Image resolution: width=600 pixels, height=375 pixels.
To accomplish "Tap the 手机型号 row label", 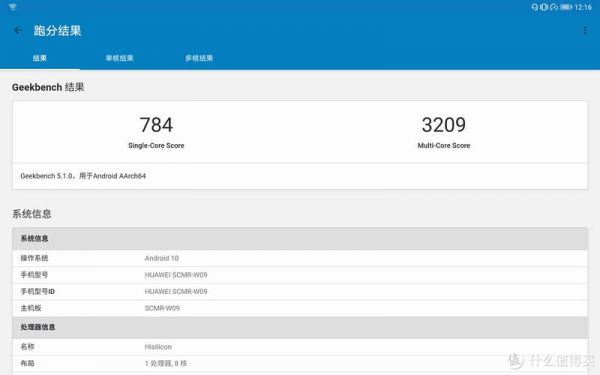I will point(34,275).
